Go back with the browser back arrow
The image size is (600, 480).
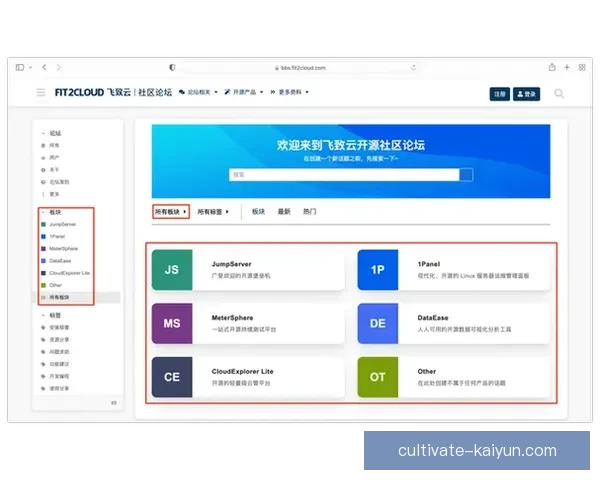44,67
